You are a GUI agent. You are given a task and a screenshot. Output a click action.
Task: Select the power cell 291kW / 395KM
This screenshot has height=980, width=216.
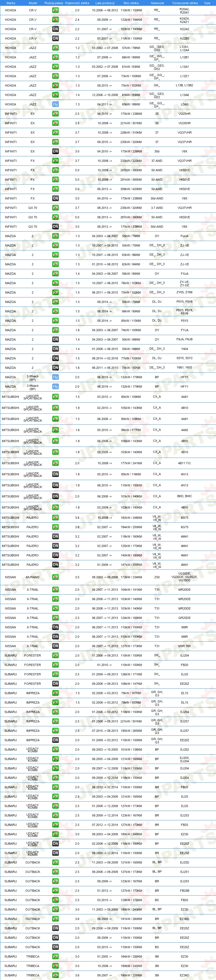[131, 180]
